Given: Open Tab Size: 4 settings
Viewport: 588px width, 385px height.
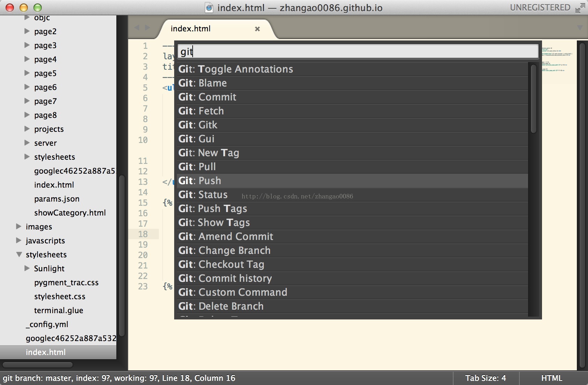Looking at the screenshot, I should click(x=486, y=378).
